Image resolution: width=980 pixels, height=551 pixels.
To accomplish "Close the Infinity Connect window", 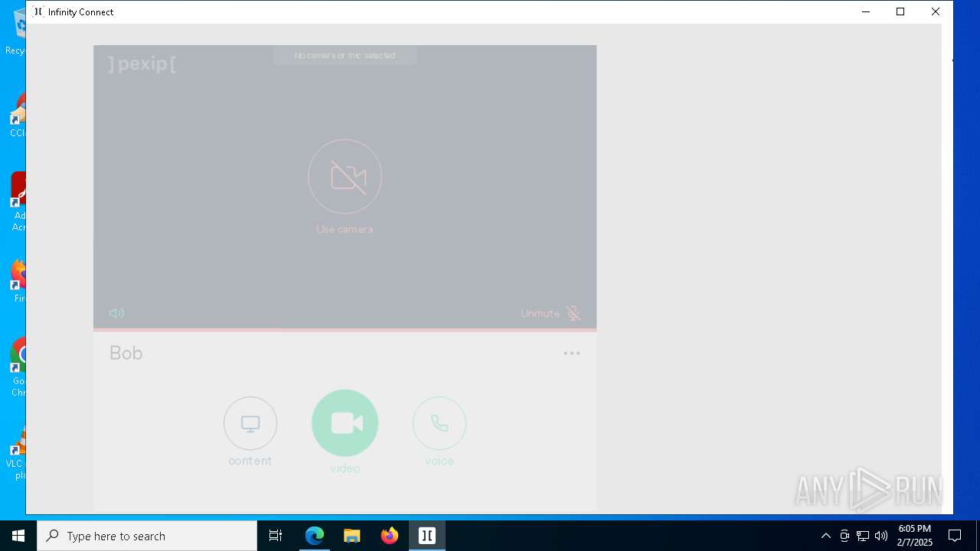I will 936,11.
